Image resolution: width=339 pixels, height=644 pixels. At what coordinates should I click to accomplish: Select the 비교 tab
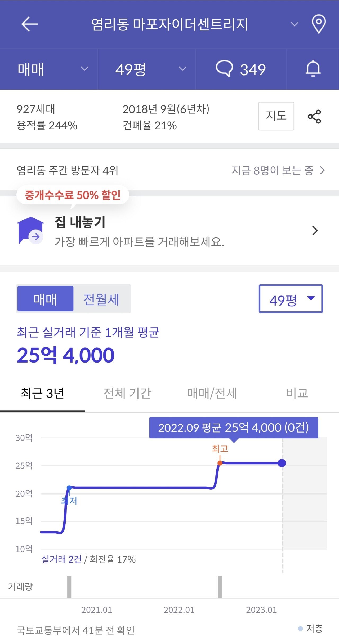297,393
